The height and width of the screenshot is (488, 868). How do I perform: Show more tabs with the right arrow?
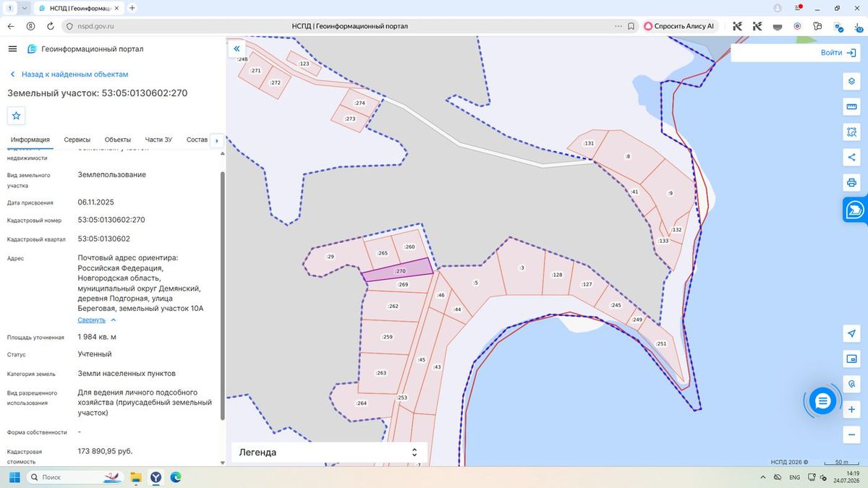click(x=216, y=140)
